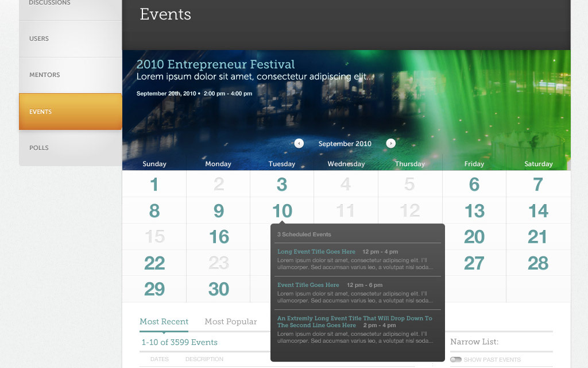Click day 30 on the calendar
588x368 pixels.
coord(219,289)
